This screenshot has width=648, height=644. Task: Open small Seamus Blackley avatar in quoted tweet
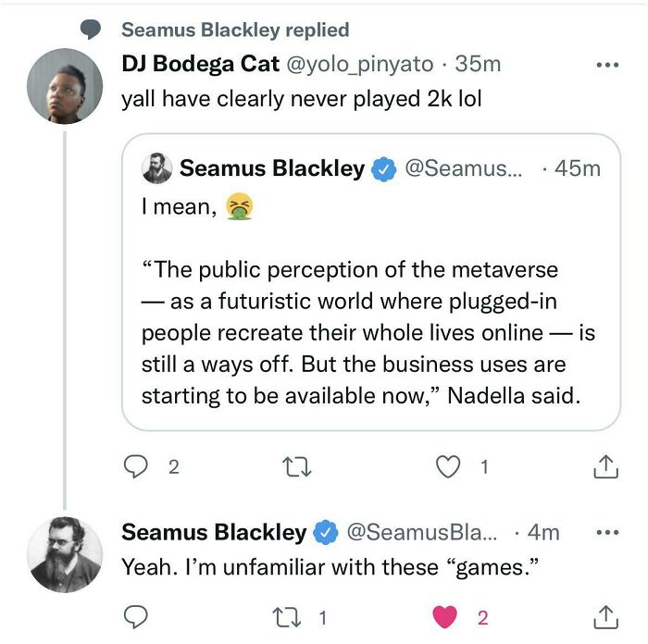pyautogui.click(x=156, y=168)
